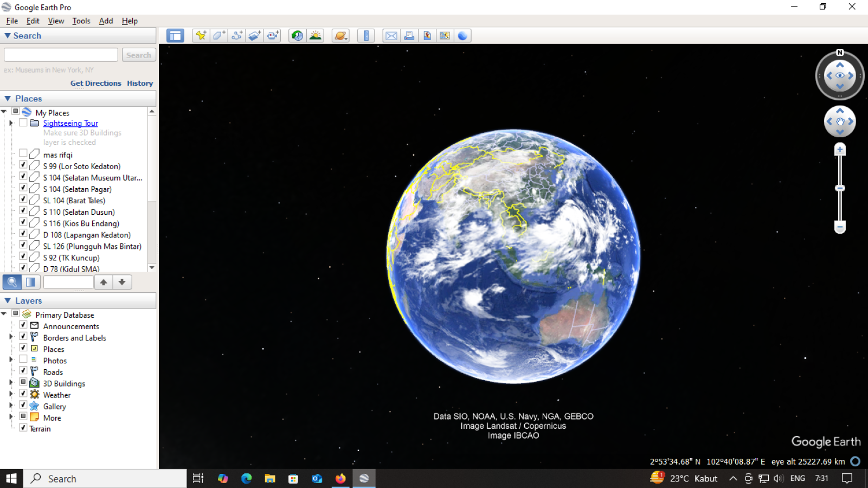Show the ruler measuring tool
868x488 pixels.
366,36
